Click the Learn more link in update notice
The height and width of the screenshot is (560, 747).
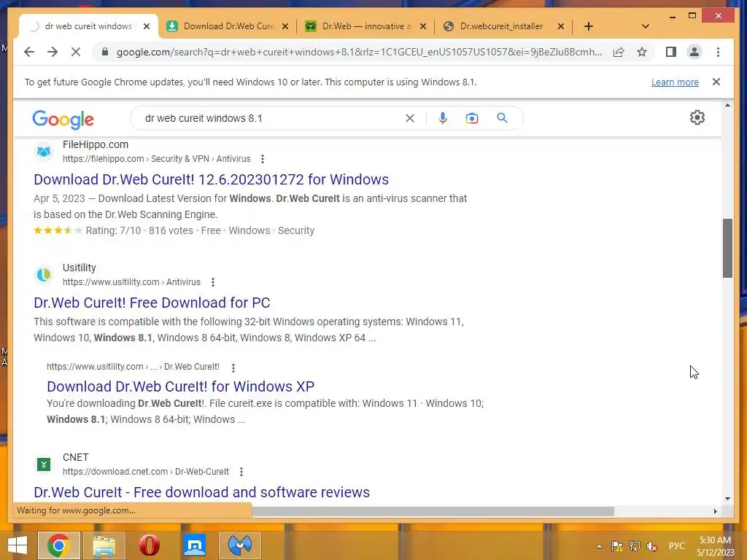[x=675, y=82]
